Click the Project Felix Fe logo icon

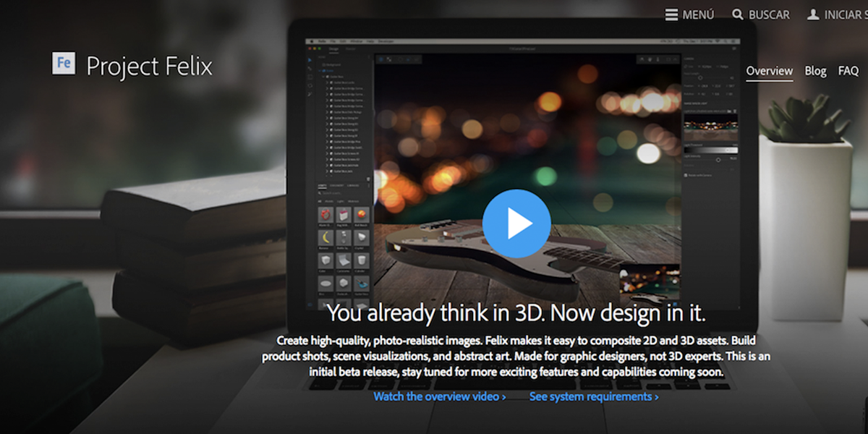(x=64, y=64)
